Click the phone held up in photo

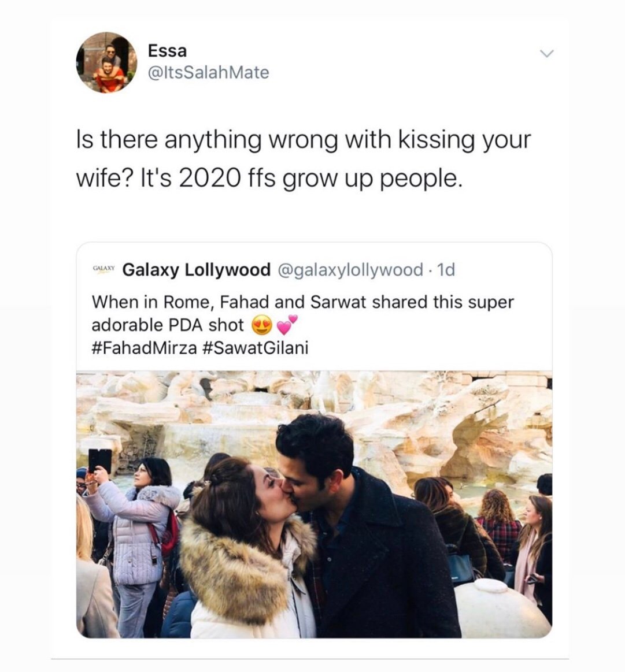(100, 461)
